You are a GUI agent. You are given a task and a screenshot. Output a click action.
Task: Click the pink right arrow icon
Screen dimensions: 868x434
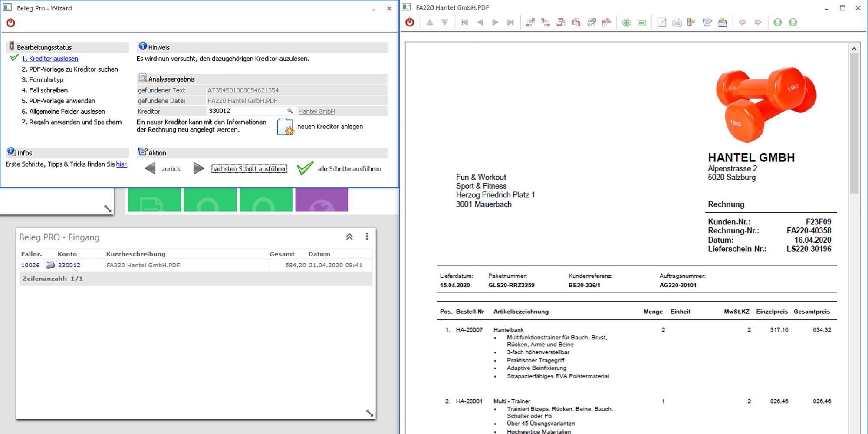click(x=758, y=22)
